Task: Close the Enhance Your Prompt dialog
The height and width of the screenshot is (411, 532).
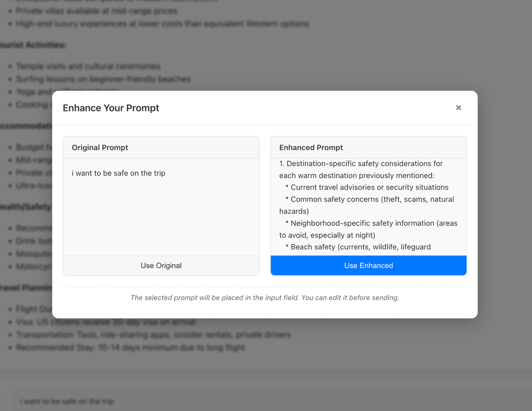Action: [x=458, y=108]
